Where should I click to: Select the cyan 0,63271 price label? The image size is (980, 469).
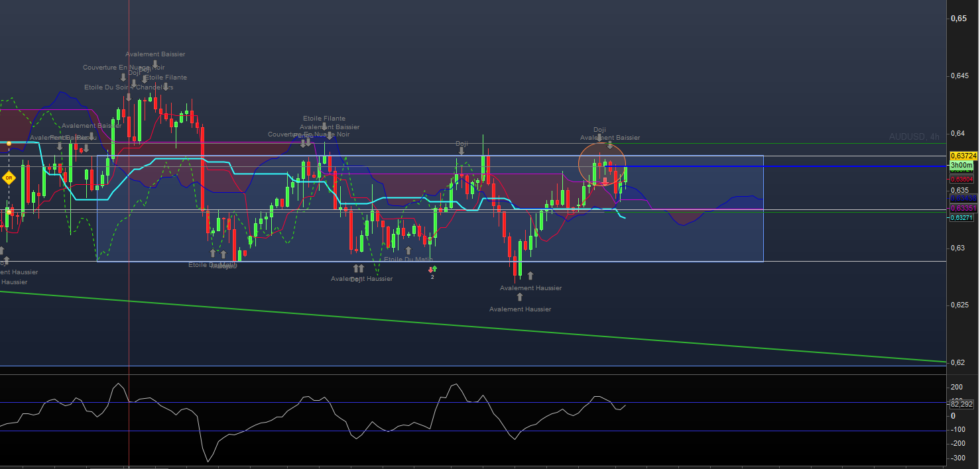click(961, 217)
